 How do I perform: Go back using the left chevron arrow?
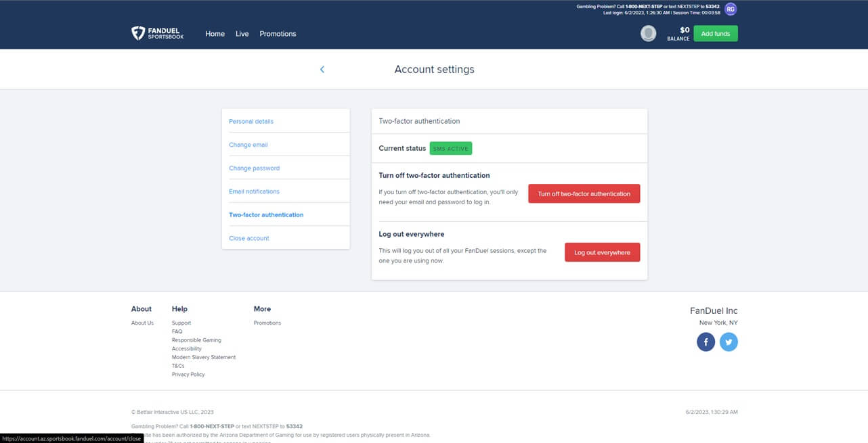tap(322, 70)
